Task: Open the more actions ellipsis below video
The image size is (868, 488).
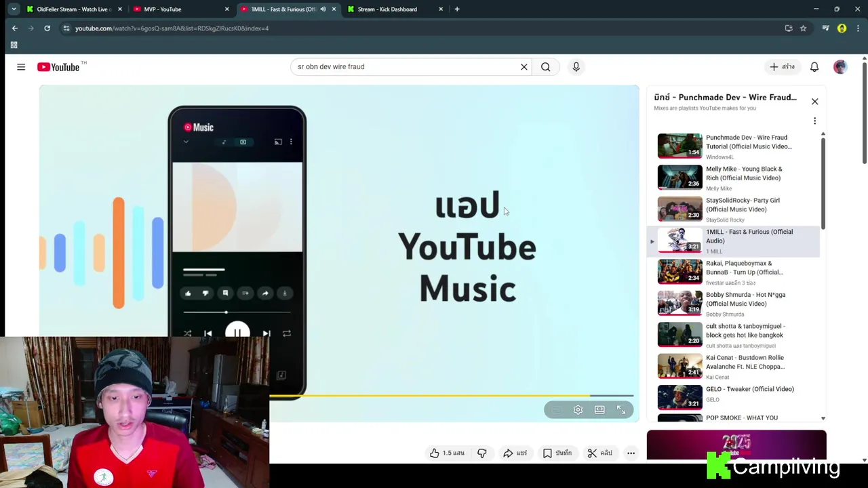Action: (x=631, y=453)
